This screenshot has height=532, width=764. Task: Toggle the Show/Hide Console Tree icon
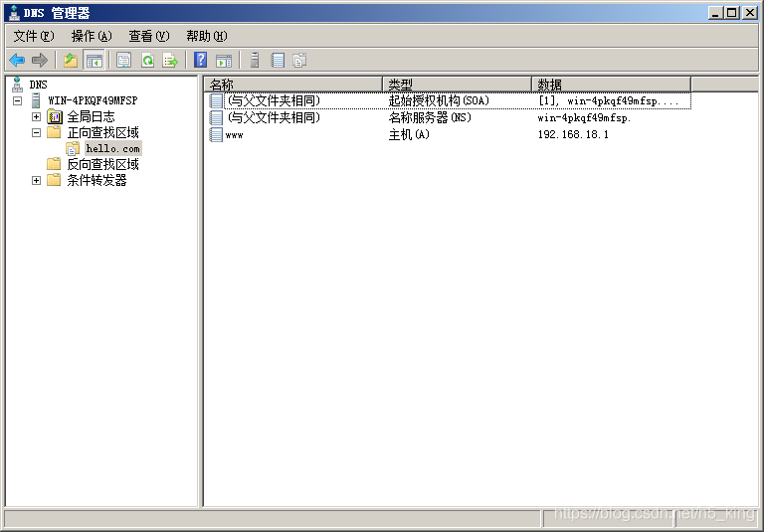(x=95, y=61)
